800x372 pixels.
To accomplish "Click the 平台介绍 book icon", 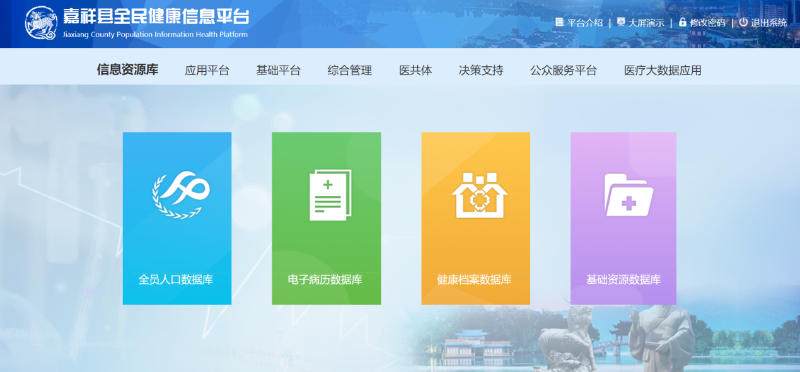I will click(559, 22).
